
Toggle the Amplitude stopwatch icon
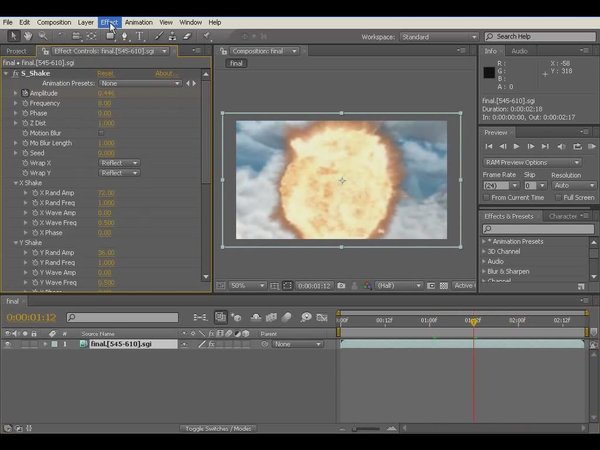tap(24, 93)
